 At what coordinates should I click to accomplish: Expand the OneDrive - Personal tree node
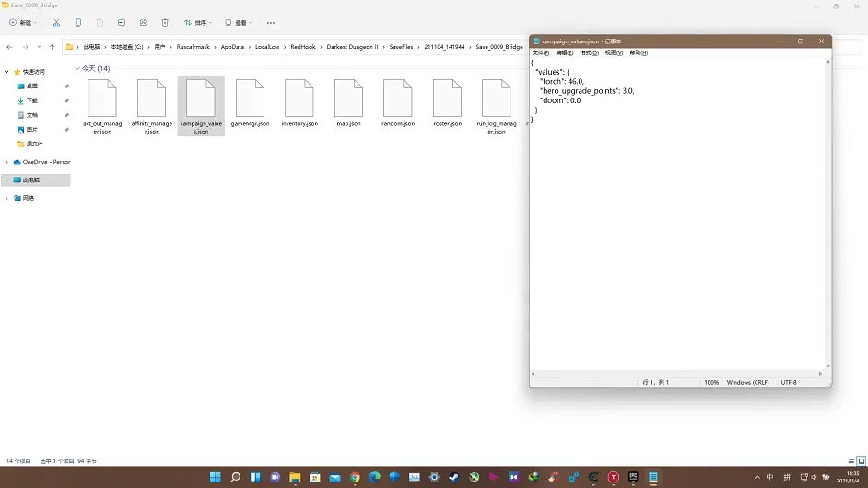6,162
